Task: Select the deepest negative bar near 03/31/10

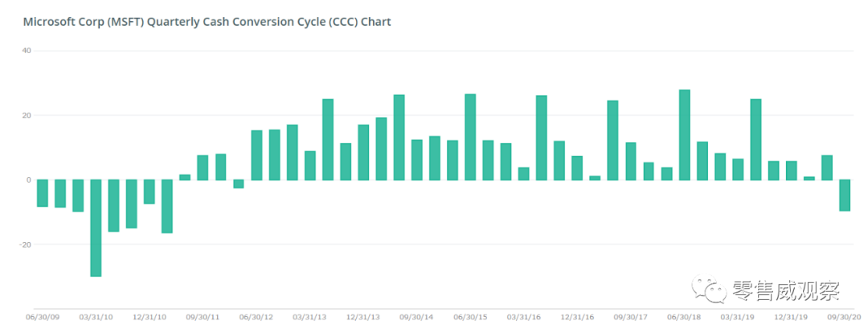Action: (96, 228)
